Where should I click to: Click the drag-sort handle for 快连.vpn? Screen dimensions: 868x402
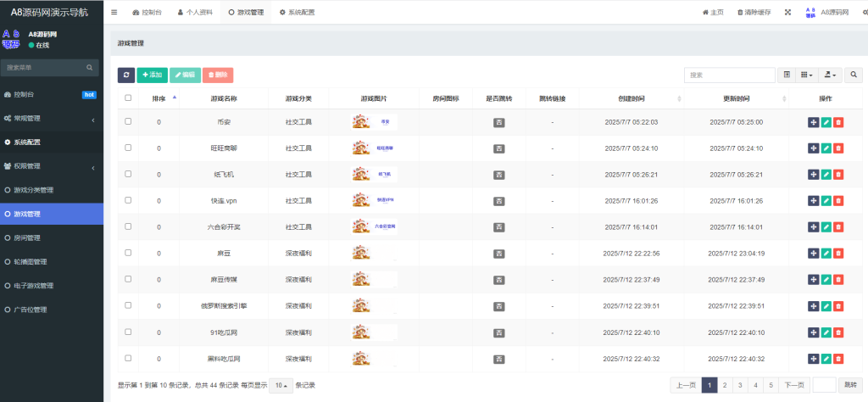[813, 200]
